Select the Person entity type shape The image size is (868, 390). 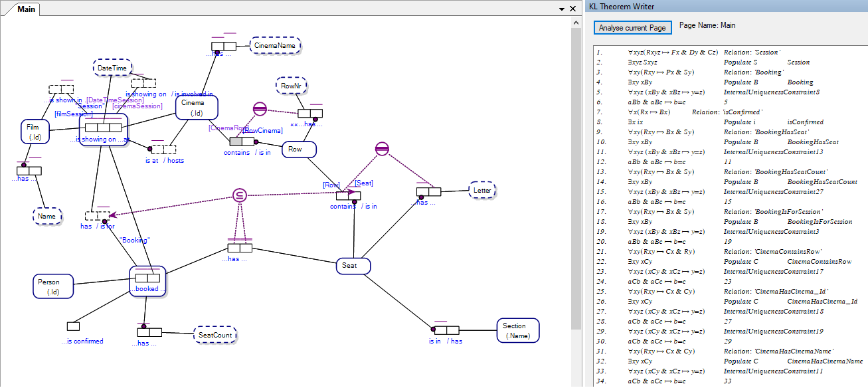click(x=53, y=286)
